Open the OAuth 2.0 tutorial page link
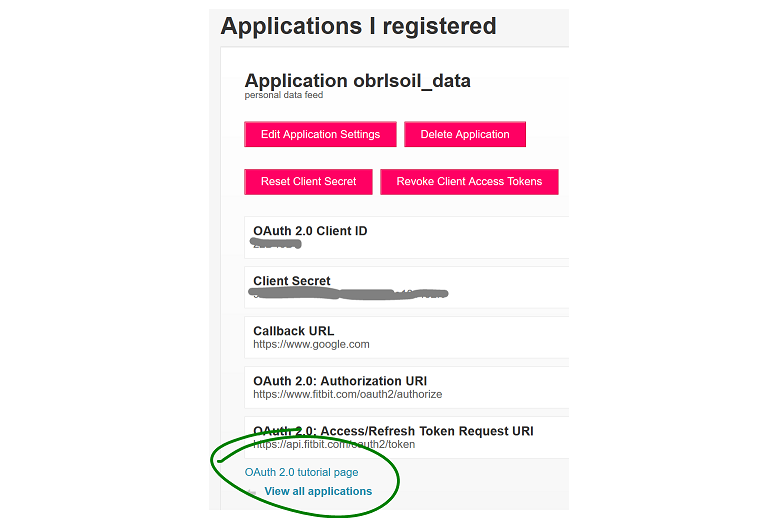The height and width of the screenshot is (530, 781). point(301,472)
